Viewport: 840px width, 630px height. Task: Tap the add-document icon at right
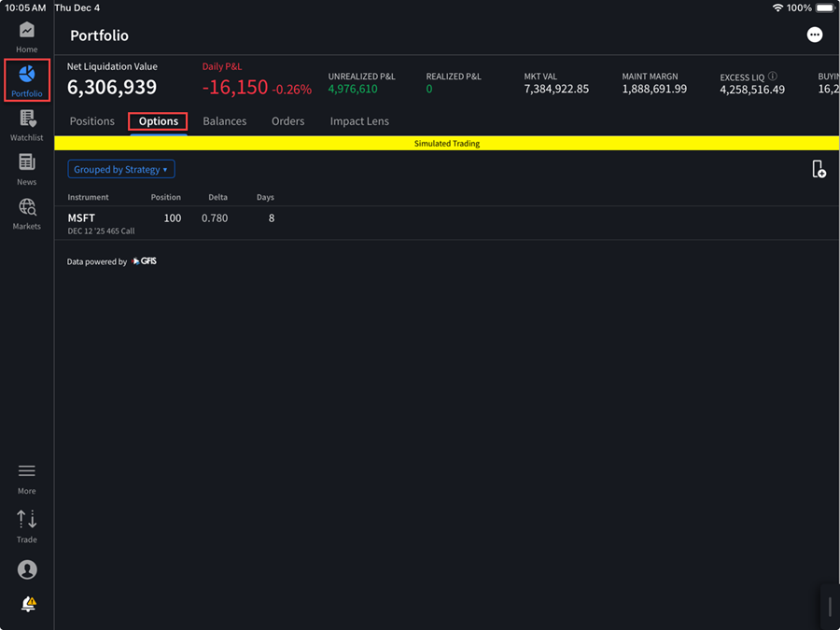(819, 169)
